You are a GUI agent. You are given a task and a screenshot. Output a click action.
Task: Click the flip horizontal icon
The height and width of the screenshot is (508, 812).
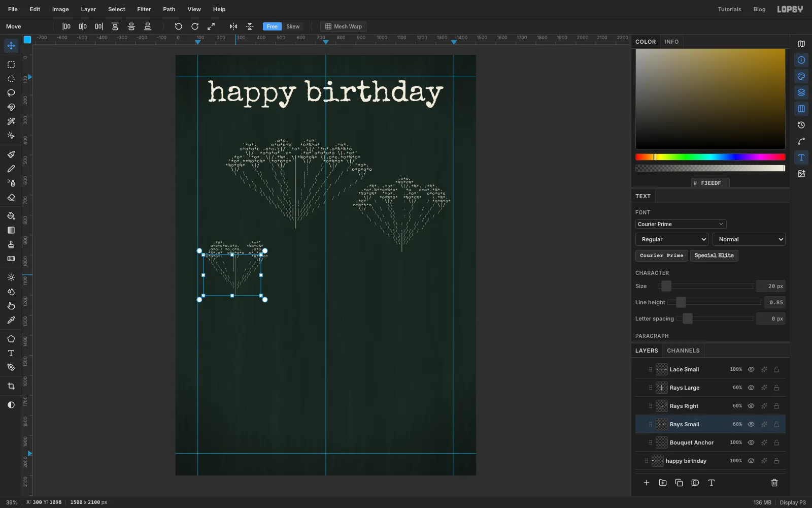(233, 26)
